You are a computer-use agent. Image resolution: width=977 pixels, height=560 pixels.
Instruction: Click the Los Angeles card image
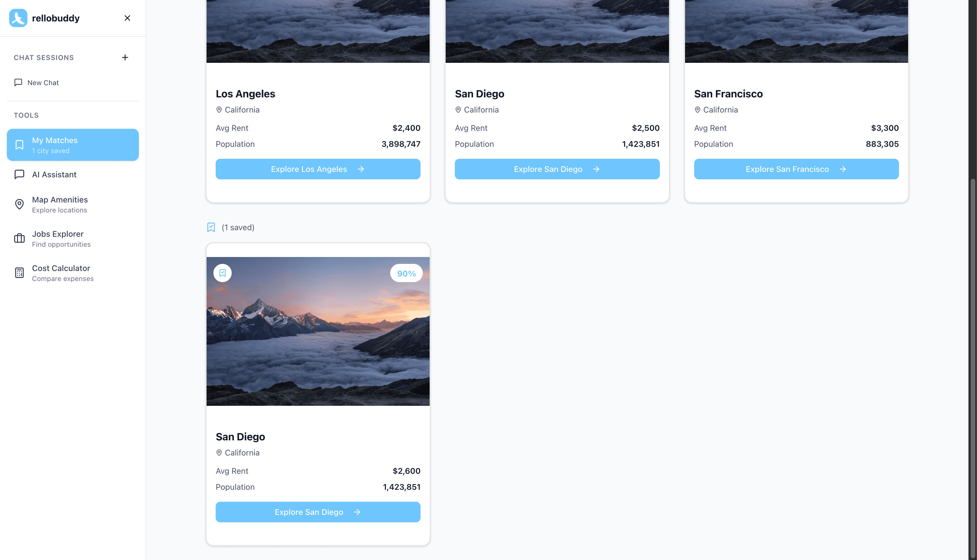tap(318, 31)
